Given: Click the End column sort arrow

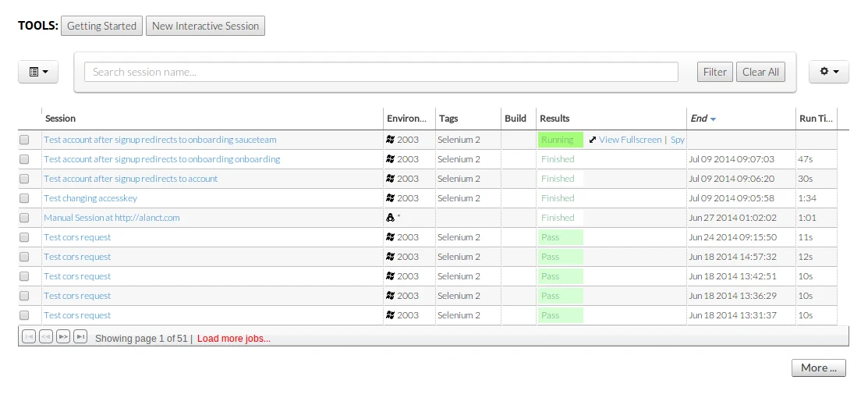Looking at the screenshot, I should click(x=713, y=119).
